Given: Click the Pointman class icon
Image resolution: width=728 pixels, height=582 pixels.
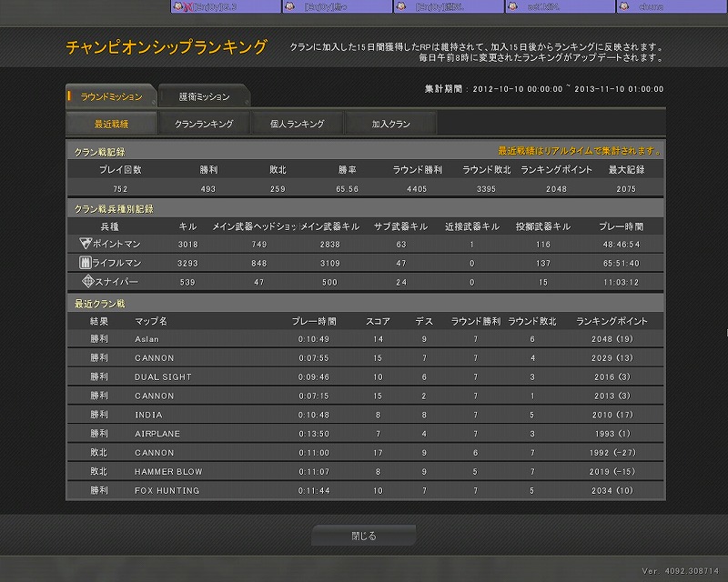Looking at the screenshot, I should tap(86, 244).
